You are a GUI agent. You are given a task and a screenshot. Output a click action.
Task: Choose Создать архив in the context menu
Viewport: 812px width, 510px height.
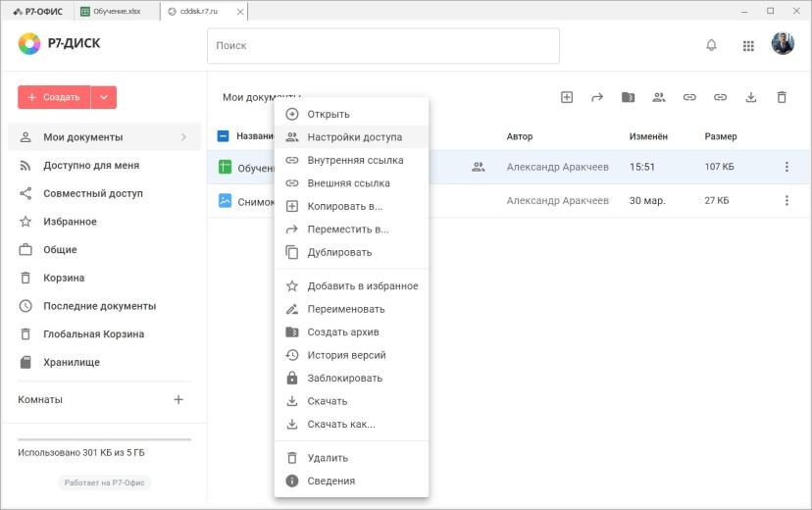pyautogui.click(x=352, y=331)
